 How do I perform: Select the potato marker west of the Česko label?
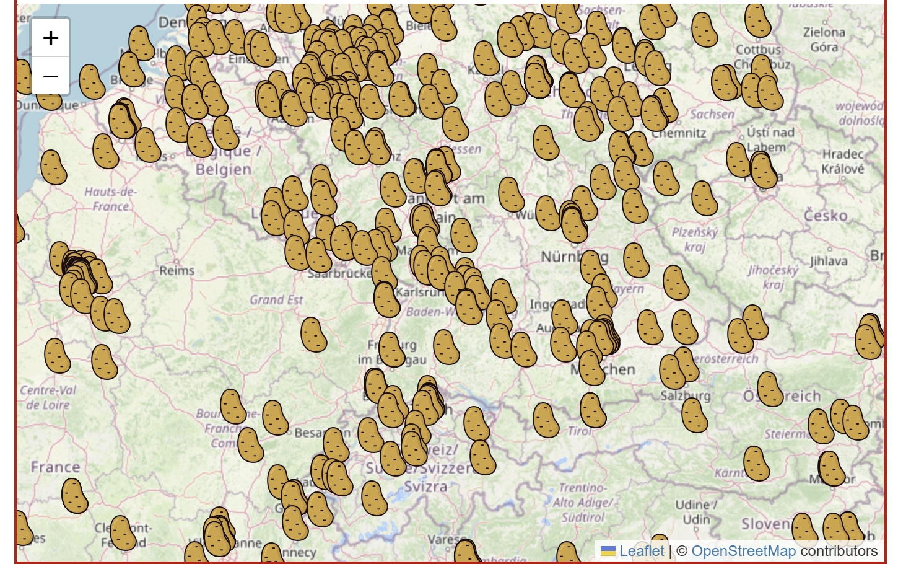[704, 198]
